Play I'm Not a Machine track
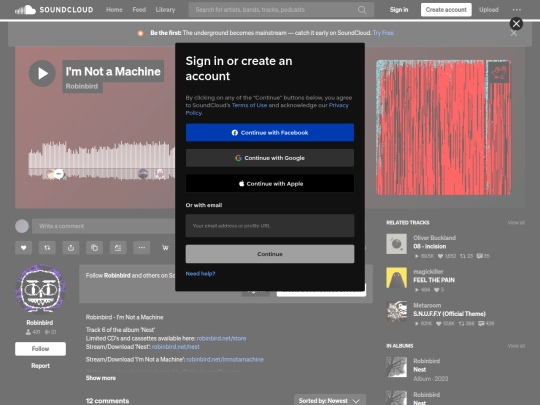540x405 pixels. (42, 73)
